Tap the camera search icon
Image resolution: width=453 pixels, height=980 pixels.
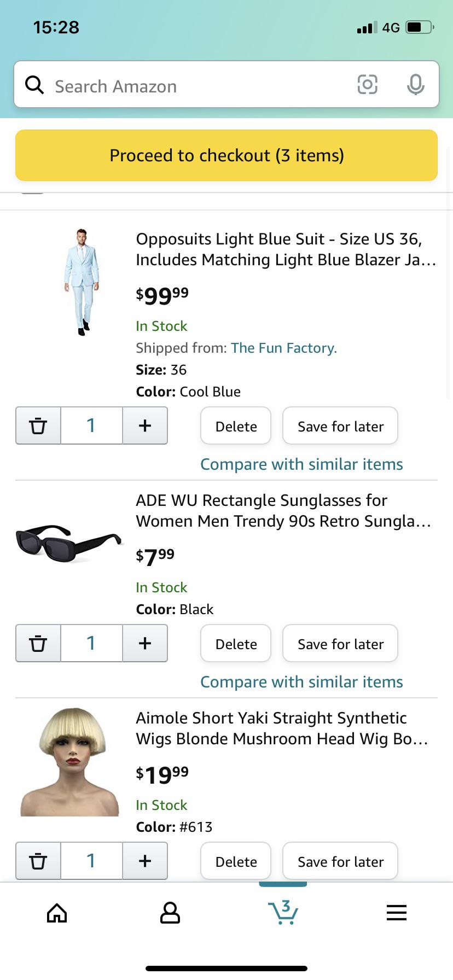pos(367,85)
